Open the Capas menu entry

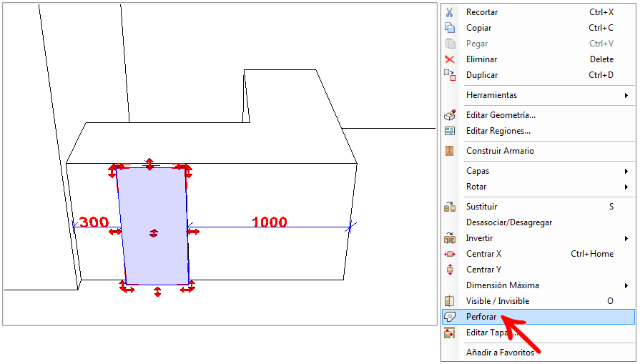538,171
